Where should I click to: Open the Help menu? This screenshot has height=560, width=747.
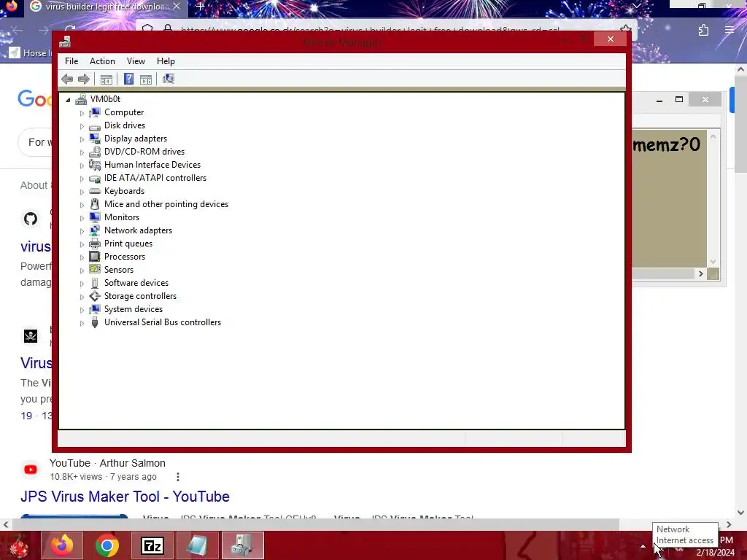[x=166, y=61]
